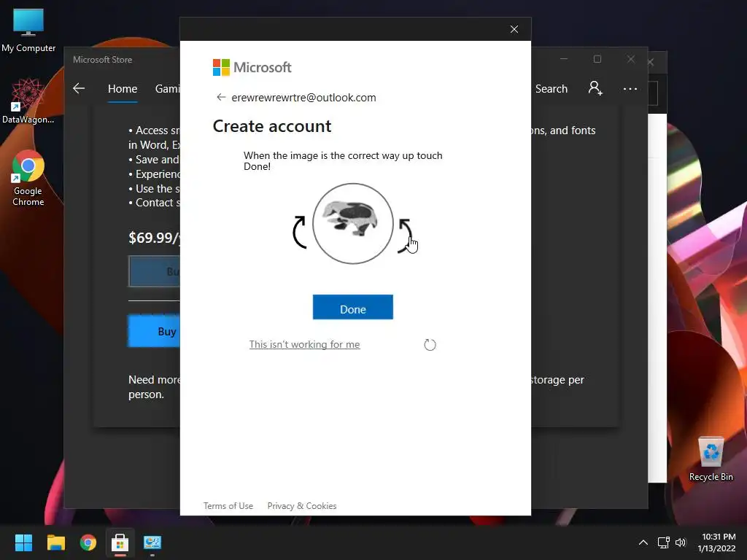This screenshot has height=560, width=747.
Task: Click Microsoft Store back arrow
Action: (79, 88)
